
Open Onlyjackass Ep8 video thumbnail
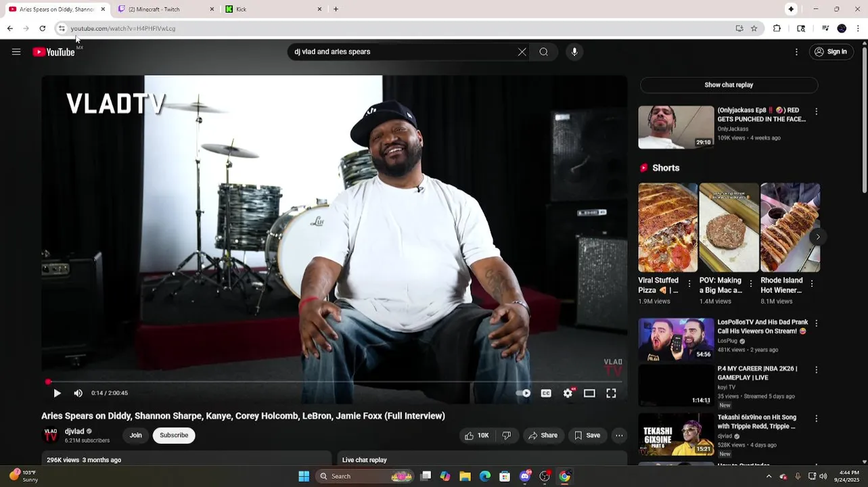coord(676,127)
